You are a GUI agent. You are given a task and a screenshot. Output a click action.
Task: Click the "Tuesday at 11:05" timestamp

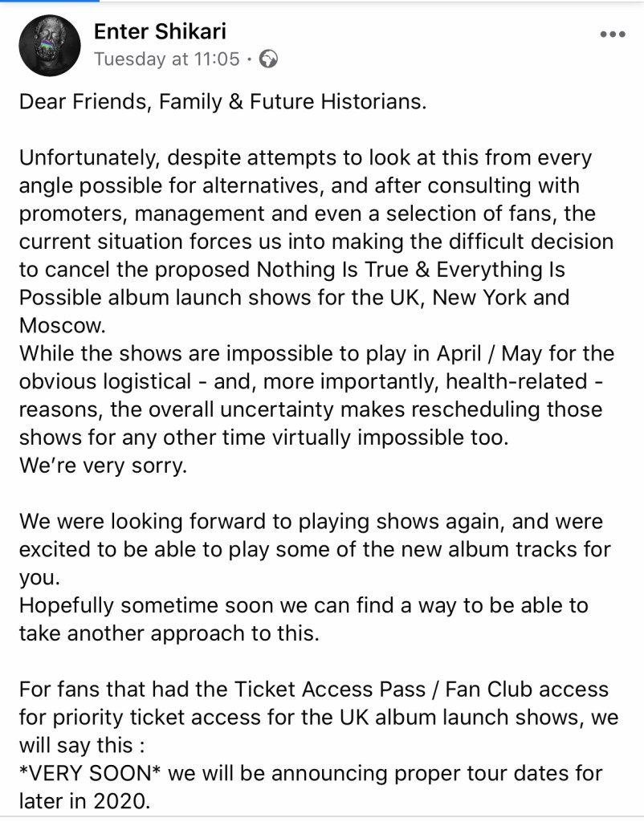tap(166, 59)
